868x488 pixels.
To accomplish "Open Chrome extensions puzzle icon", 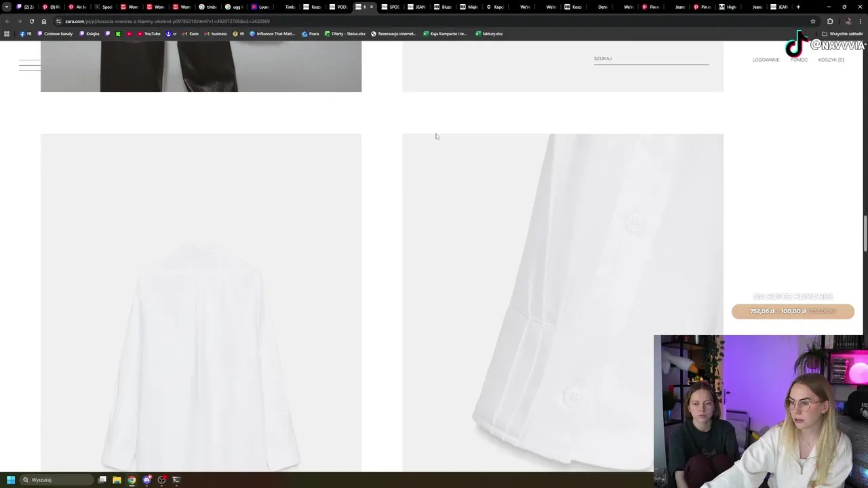I will click(x=830, y=21).
